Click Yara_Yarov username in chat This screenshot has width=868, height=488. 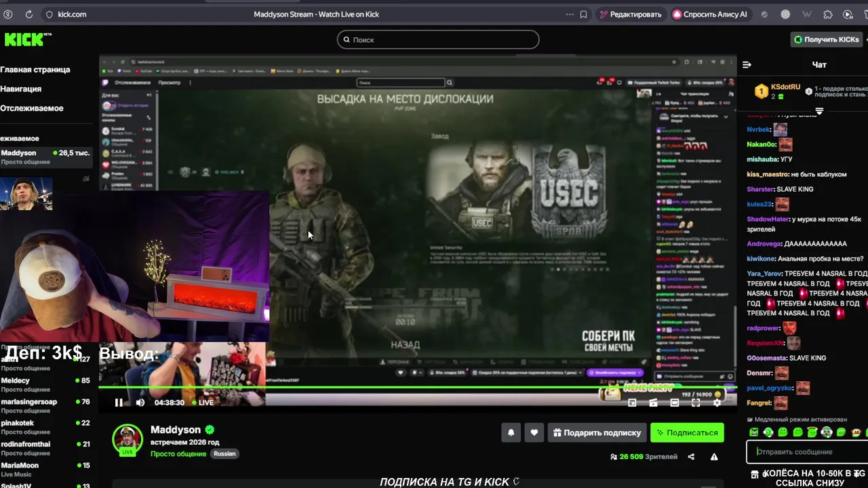point(764,274)
